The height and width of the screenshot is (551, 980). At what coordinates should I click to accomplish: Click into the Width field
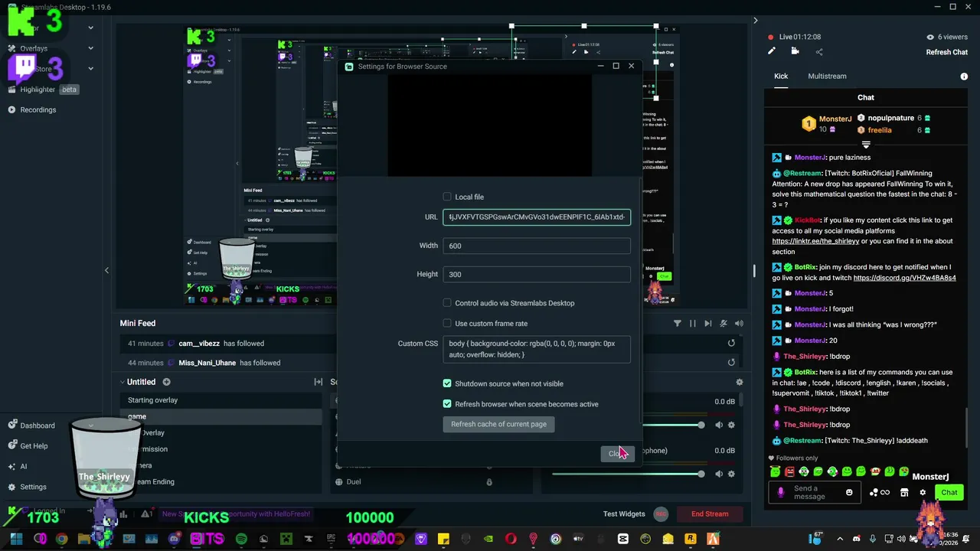(x=537, y=246)
